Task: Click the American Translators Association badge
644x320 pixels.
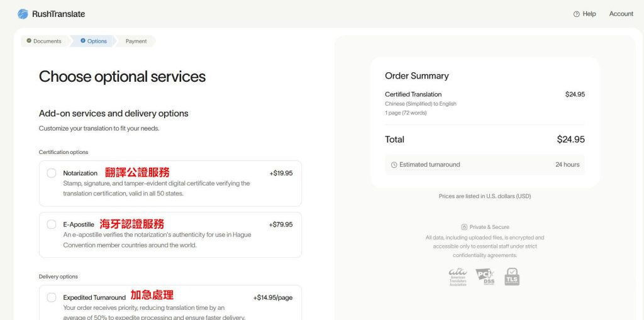Action: pyautogui.click(x=458, y=277)
